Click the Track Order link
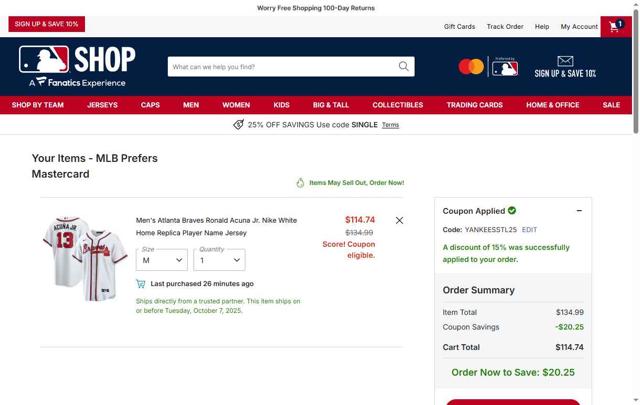640x405 pixels. pyautogui.click(x=505, y=27)
